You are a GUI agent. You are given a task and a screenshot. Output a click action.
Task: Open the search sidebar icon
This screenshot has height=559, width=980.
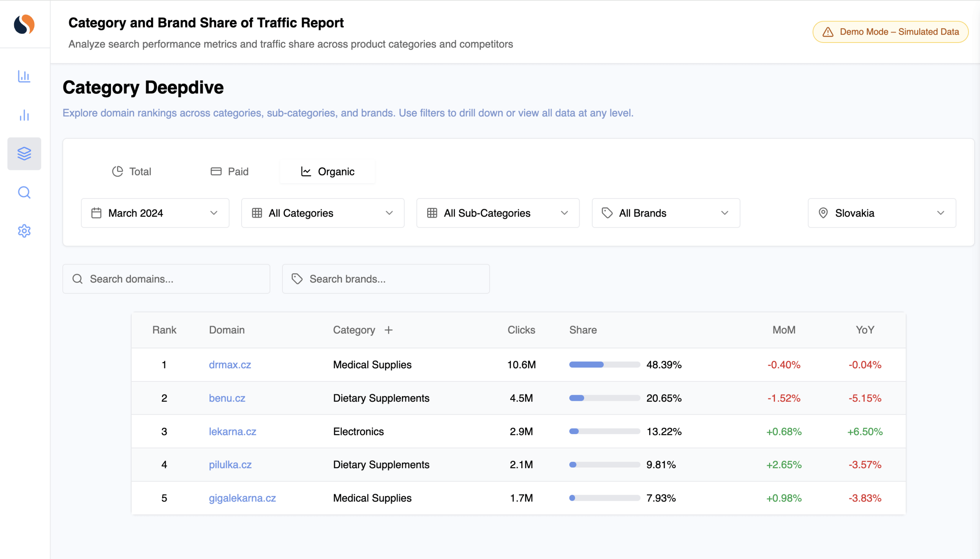click(24, 192)
